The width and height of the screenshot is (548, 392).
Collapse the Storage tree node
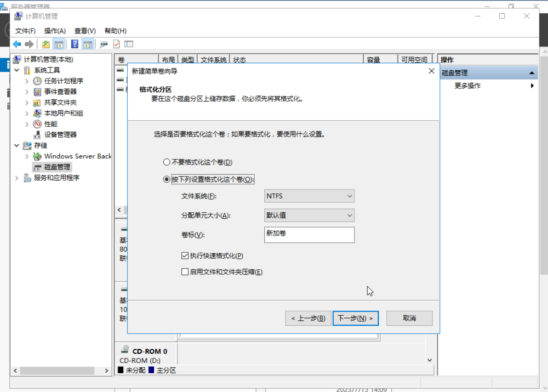(17, 145)
